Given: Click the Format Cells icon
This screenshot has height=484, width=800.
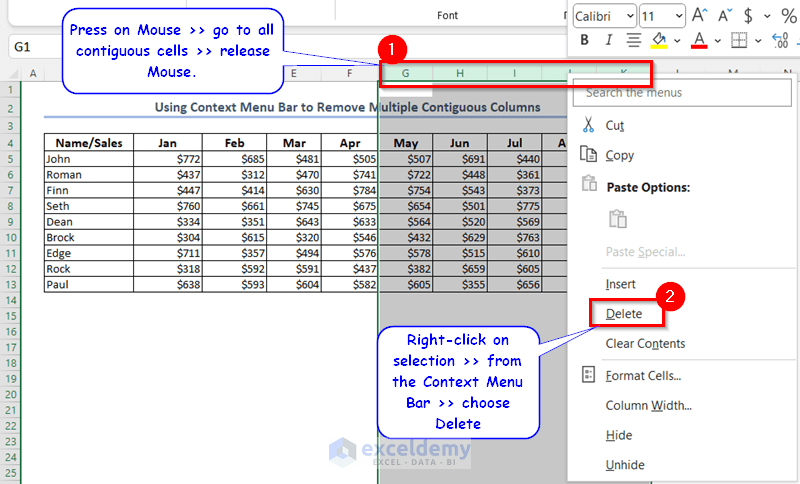Looking at the screenshot, I should pos(588,375).
